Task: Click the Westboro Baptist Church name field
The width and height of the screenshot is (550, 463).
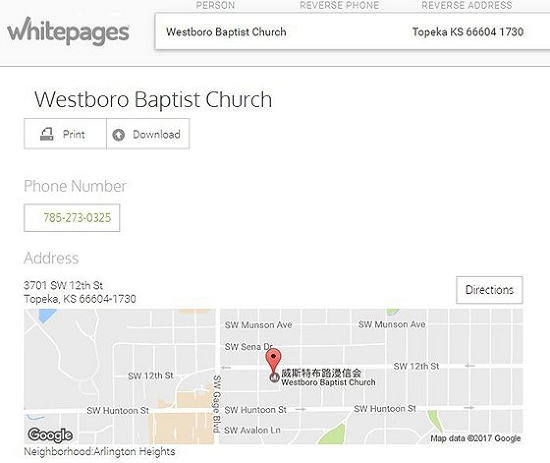Action: tap(226, 32)
